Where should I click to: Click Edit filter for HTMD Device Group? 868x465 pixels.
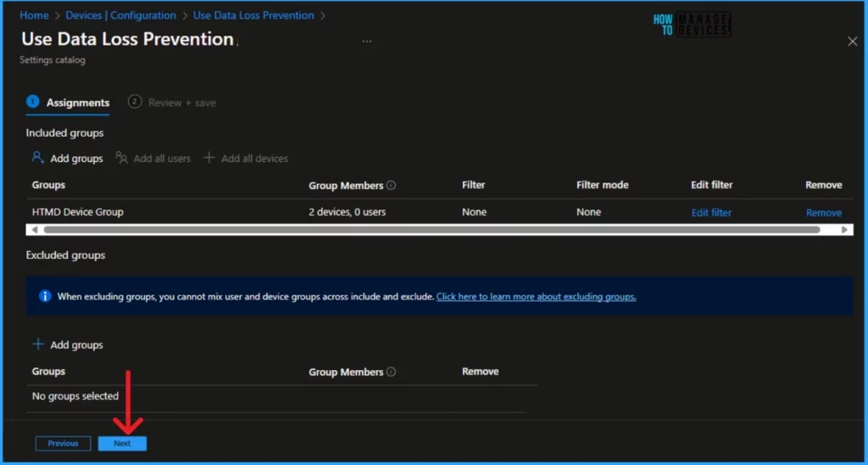click(711, 212)
